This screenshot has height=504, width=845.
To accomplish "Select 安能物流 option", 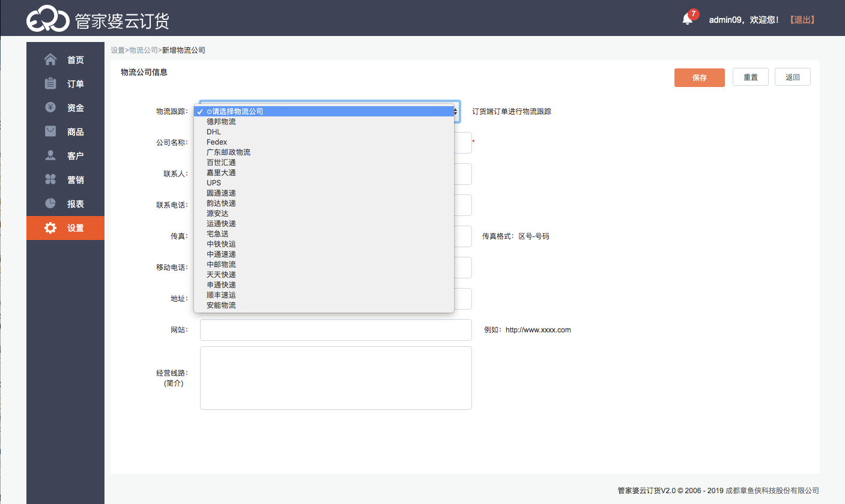I will pos(324,305).
